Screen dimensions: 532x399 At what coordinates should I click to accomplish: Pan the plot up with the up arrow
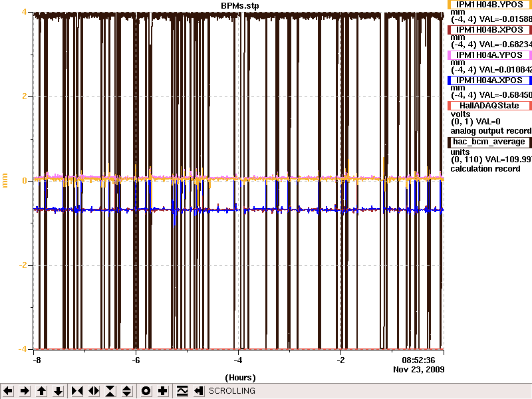coord(41,391)
